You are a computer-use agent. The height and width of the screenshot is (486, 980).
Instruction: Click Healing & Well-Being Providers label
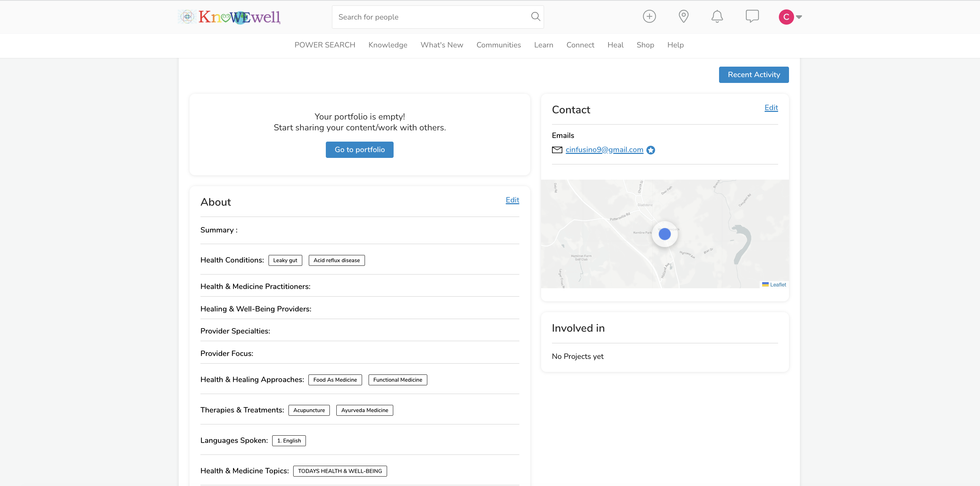(x=256, y=309)
